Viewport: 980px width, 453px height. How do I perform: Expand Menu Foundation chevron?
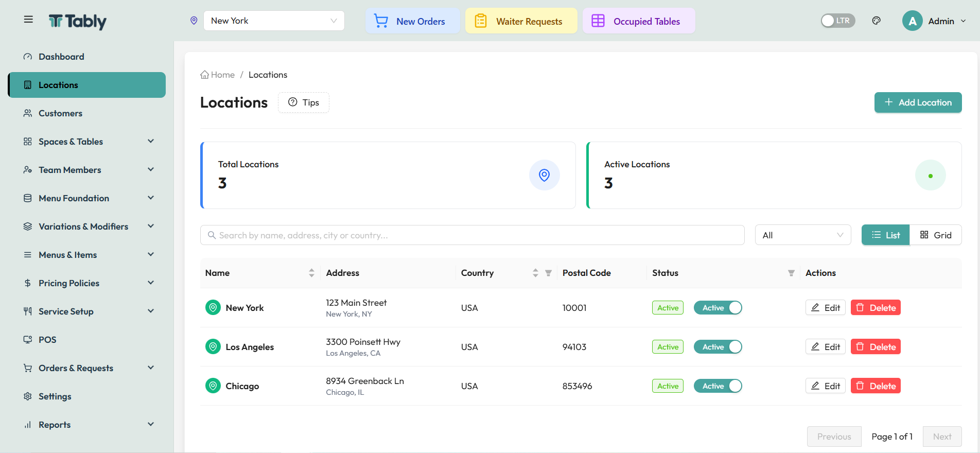click(x=151, y=198)
